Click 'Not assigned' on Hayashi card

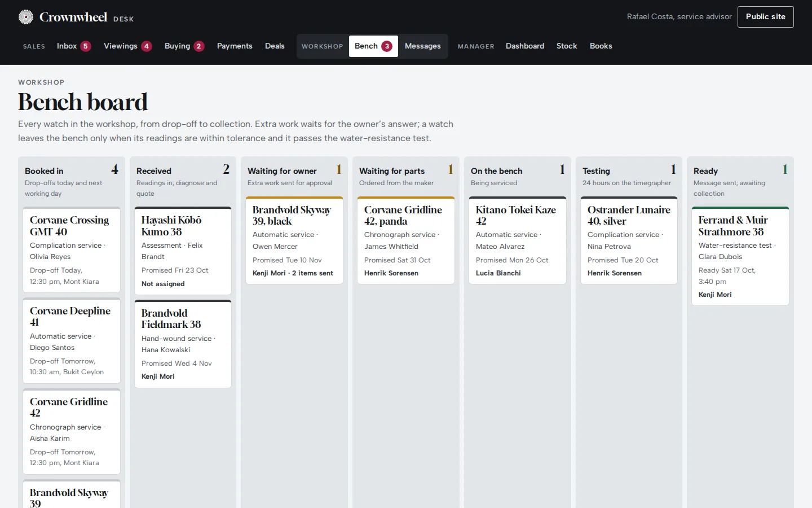pos(163,284)
